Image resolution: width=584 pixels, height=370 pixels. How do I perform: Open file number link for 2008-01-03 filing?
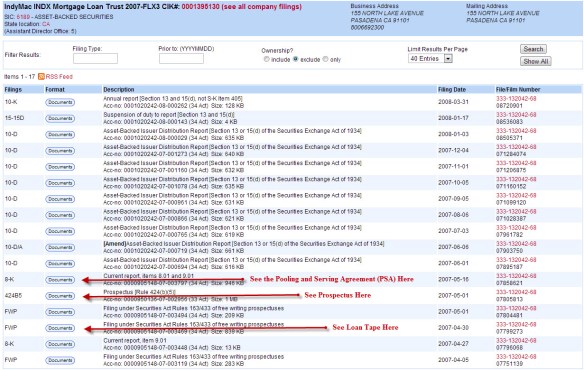pos(516,131)
